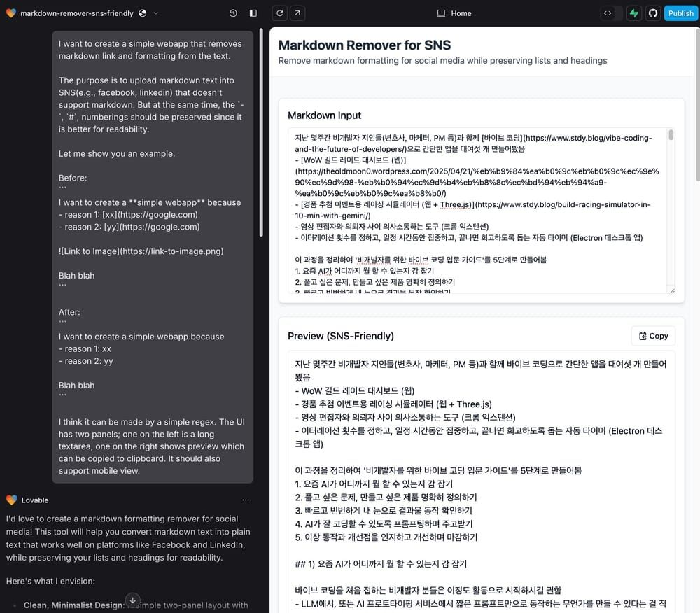Click 'Let me show you an example.' text
This screenshot has width=700, height=613.
(117, 153)
